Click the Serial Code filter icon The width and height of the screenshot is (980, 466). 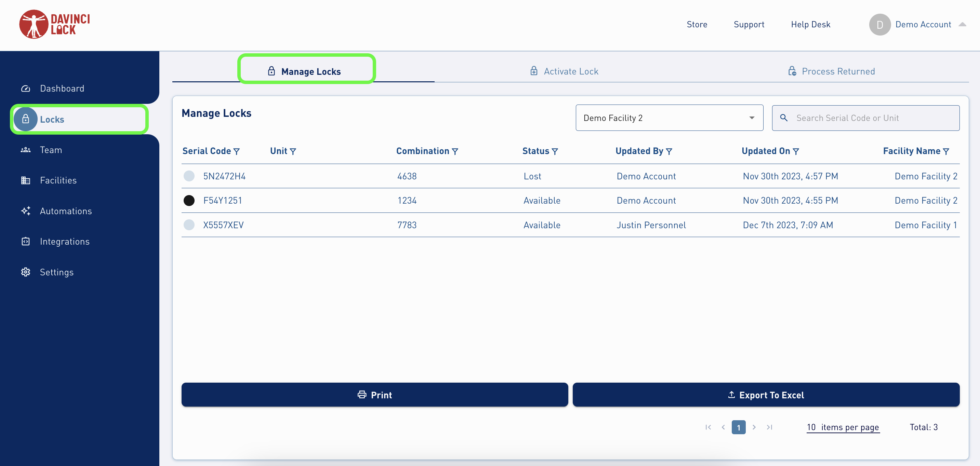pos(236,152)
